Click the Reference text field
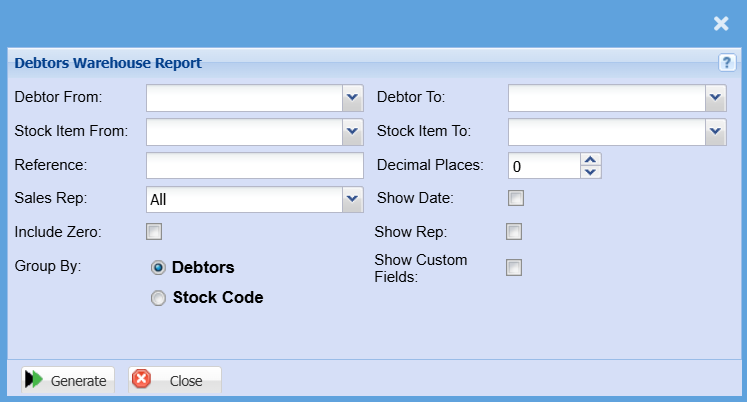This screenshot has height=402, width=747. click(x=254, y=165)
